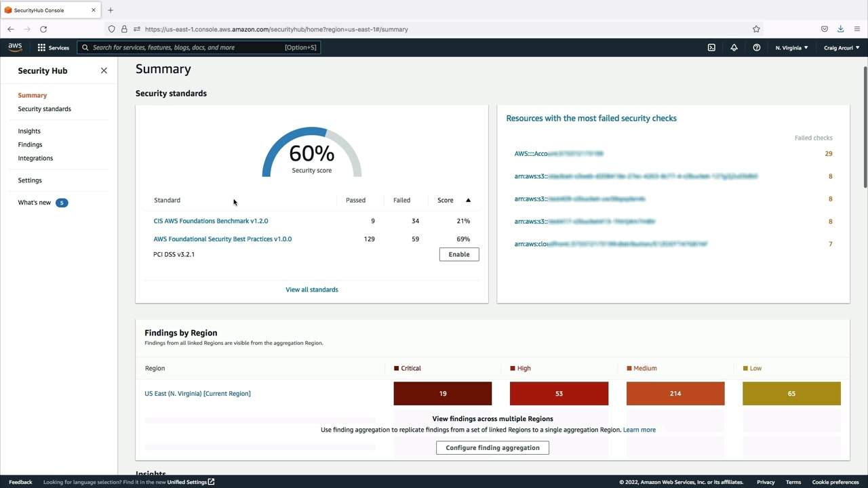Open Findings in the sidebar
Image resolution: width=868 pixels, height=488 pixels.
pyautogui.click(x=30, y=145)
